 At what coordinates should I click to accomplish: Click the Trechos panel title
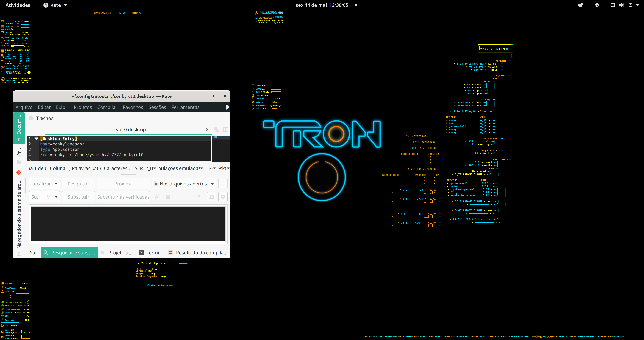[45, 118]
